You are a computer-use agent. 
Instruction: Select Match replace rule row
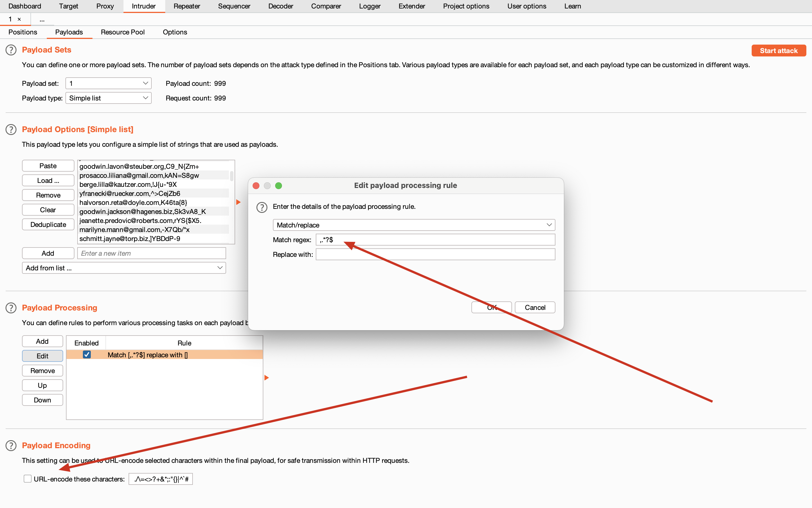click(164, 354)
